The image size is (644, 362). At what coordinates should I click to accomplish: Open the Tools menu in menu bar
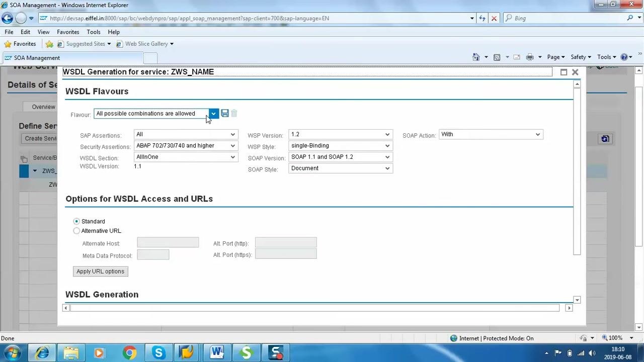[94, 32]
